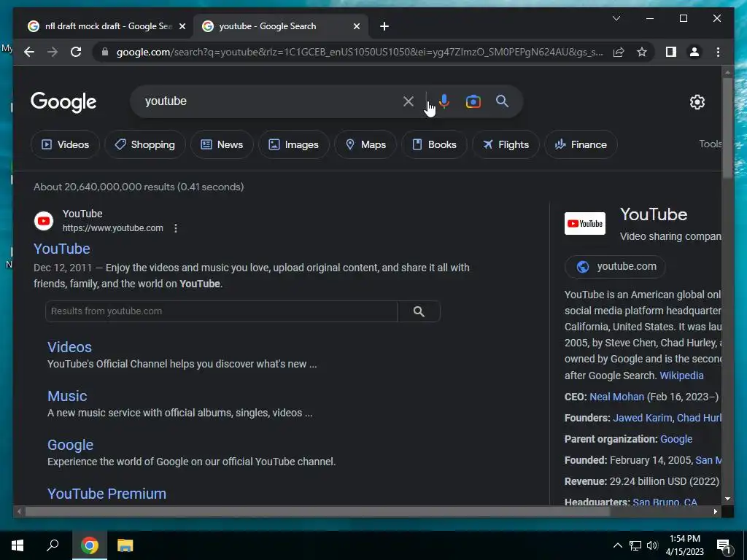
Task: Filter results by Shopping
Action: [145, 144]
